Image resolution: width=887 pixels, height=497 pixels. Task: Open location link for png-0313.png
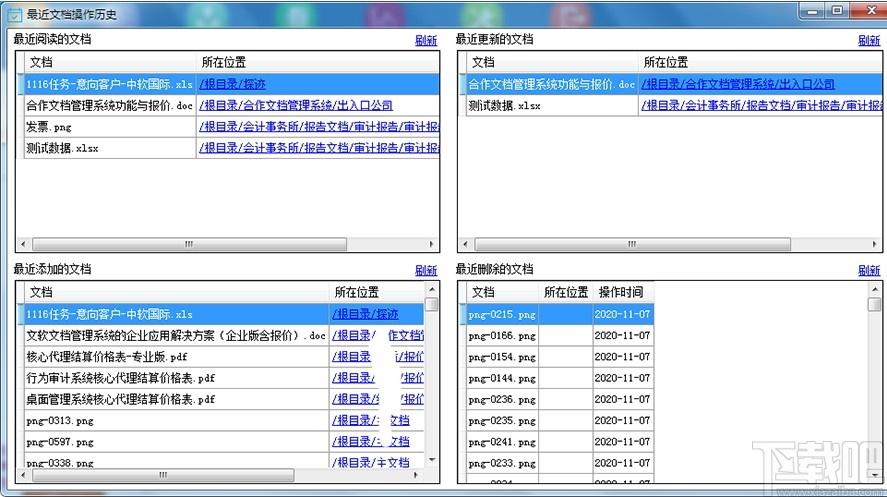point(371,421)
